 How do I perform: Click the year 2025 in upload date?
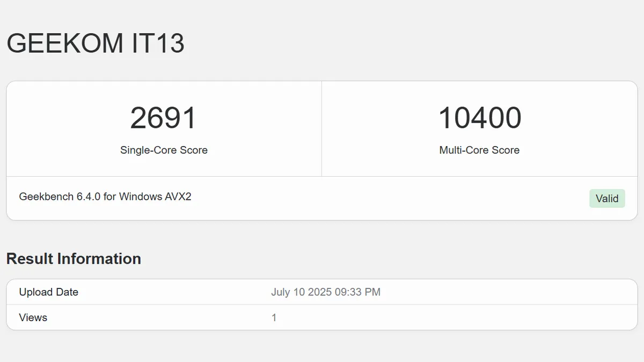[320, 292]
